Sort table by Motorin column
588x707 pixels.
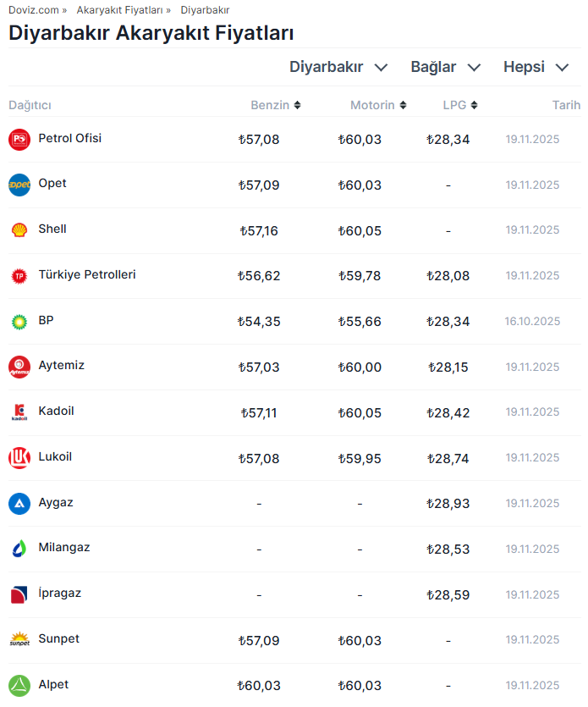click(x=377, y=106)
